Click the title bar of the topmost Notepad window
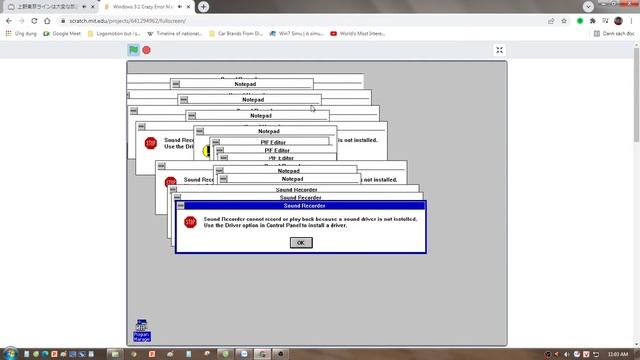This screenshot has height=360, width=640. click(x=245, y=84)
